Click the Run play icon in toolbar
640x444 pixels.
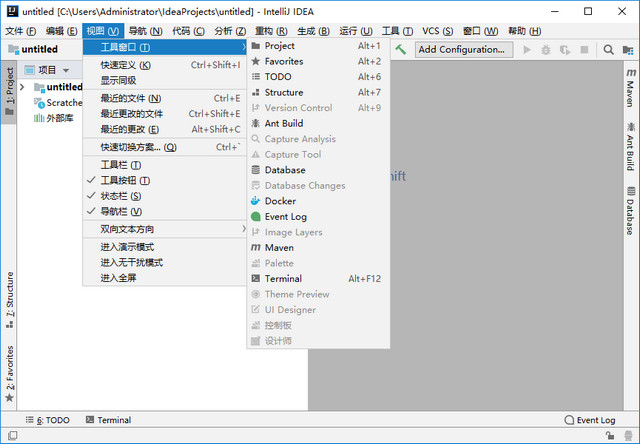pos(527,50)
